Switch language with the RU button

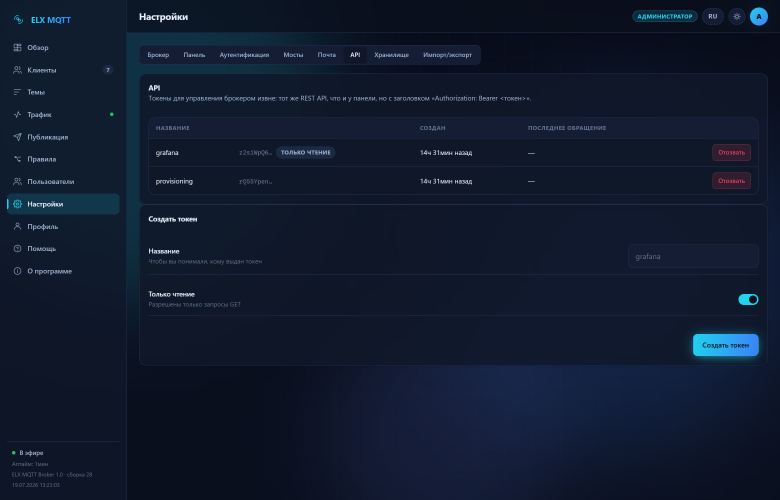click(x=713, y=16)
